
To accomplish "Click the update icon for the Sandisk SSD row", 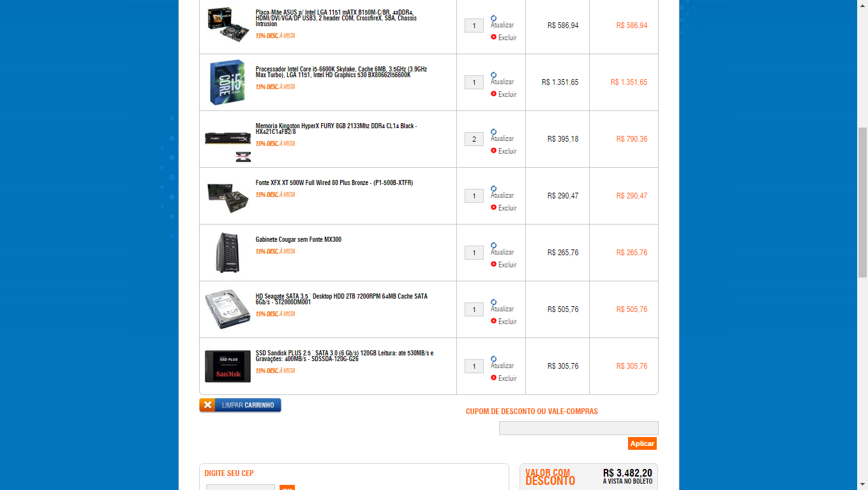I will [x=493, y=359].
